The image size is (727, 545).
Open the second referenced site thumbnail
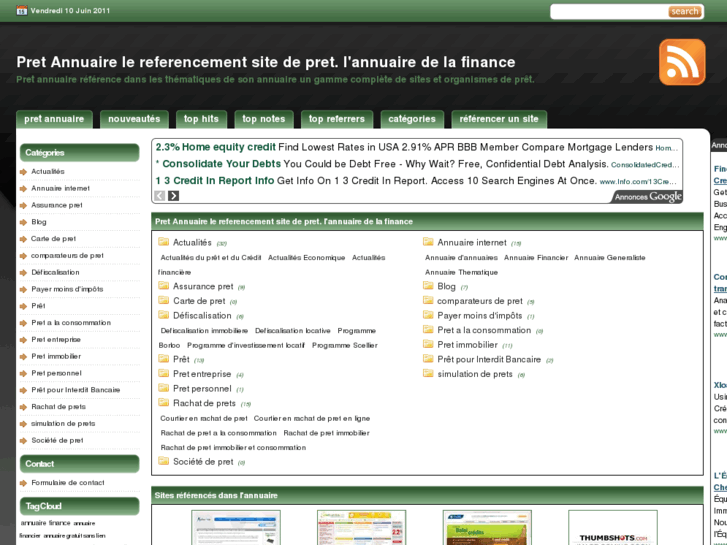[362, 528]
